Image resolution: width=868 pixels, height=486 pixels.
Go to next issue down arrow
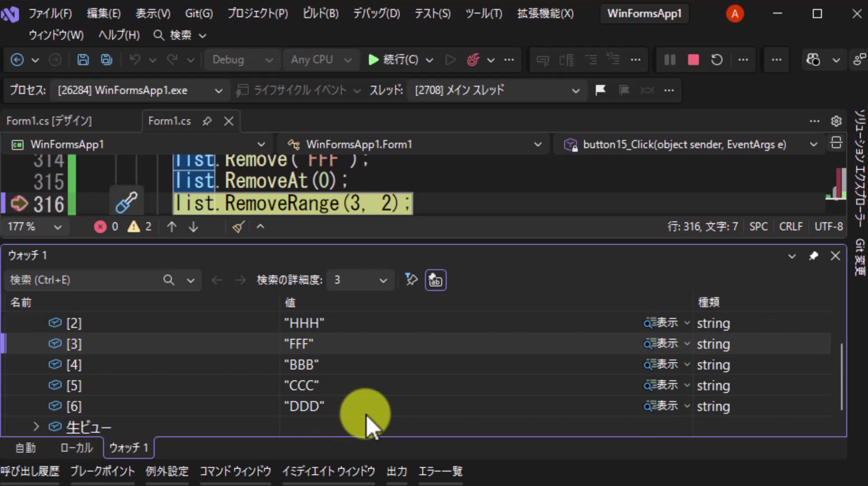193,226
